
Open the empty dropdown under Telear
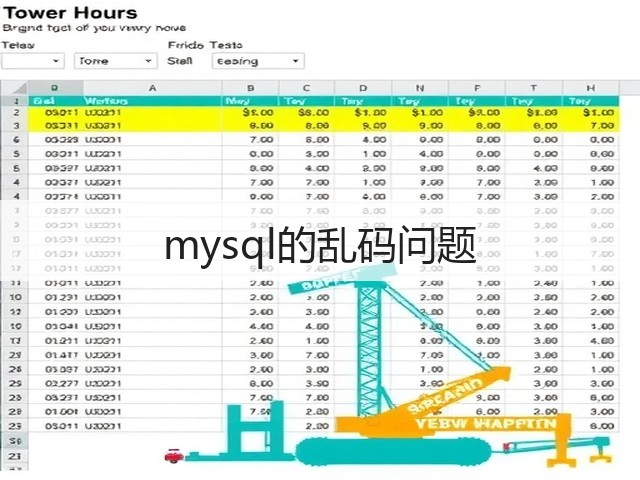[33, 61]
